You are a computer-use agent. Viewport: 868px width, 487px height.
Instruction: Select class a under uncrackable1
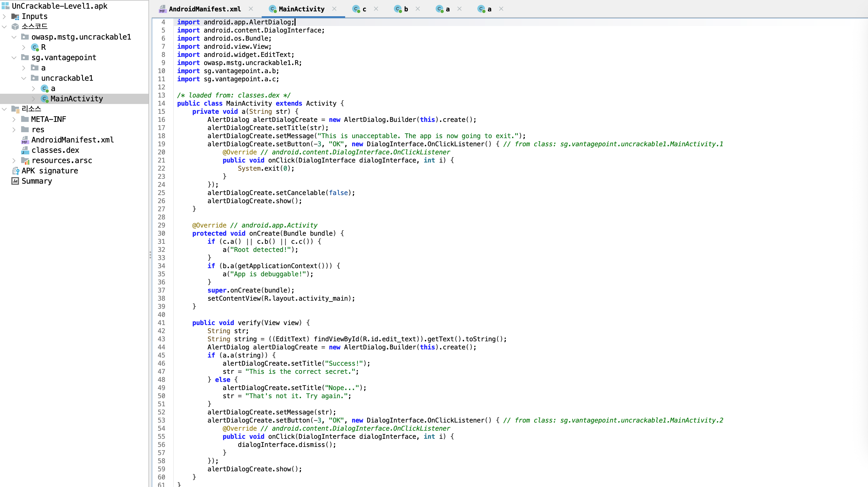click(53, 89)
